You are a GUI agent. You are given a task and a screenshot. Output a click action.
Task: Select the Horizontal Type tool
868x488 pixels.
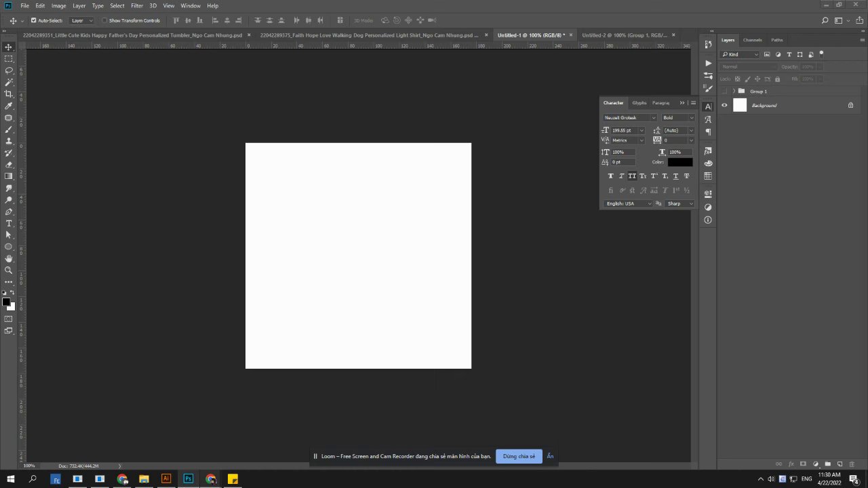point(9,224)
